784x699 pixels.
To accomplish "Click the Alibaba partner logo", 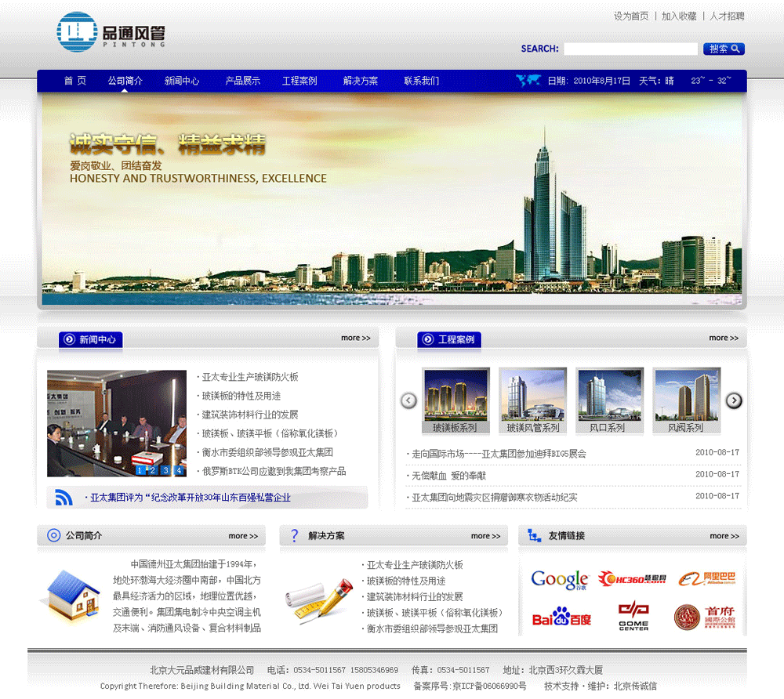I will click(x=706, y=579).
